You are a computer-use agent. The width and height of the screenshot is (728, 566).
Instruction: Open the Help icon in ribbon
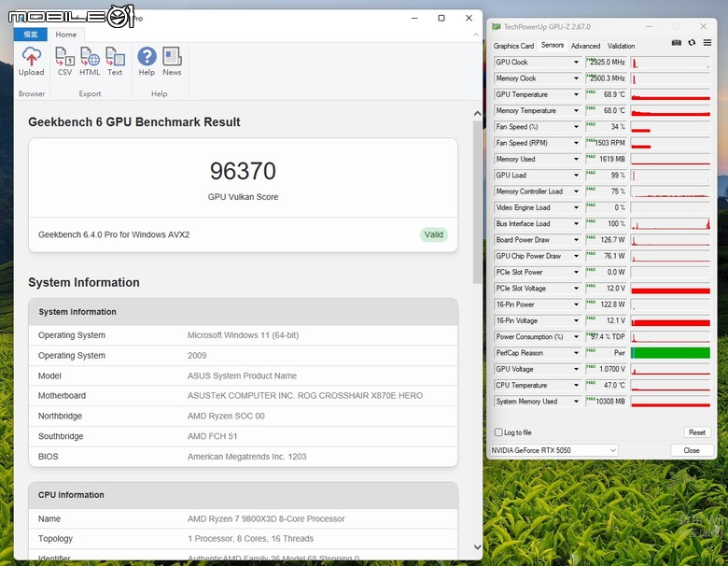coord(147,62)
